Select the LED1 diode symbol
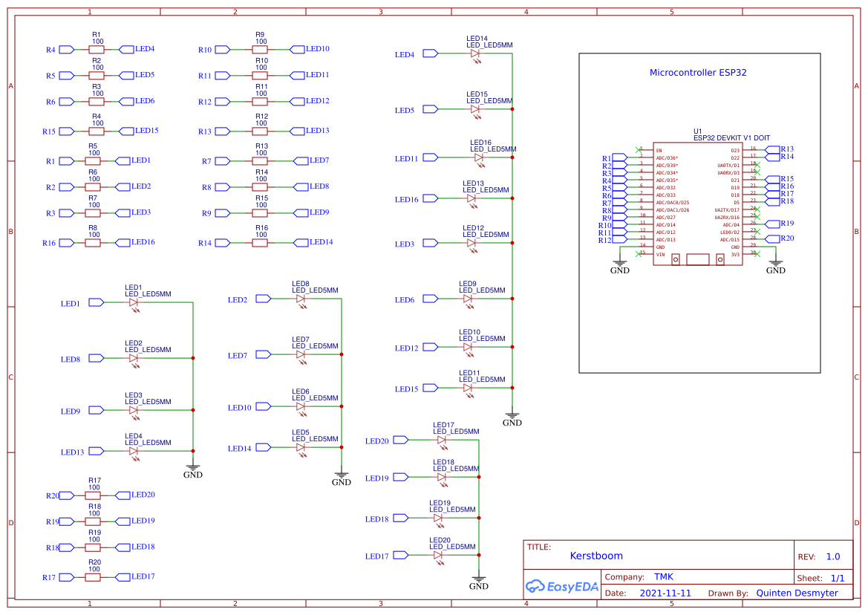Viewport: 868px width, 615px height. click(132, 302)
